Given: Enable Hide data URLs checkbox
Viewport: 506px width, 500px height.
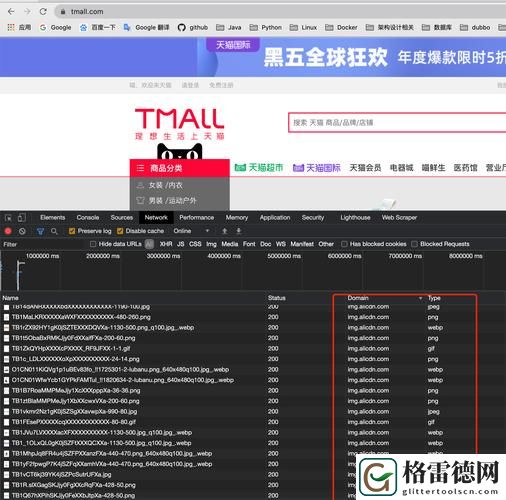Looking at the screenshot, I should pos(93,244).
